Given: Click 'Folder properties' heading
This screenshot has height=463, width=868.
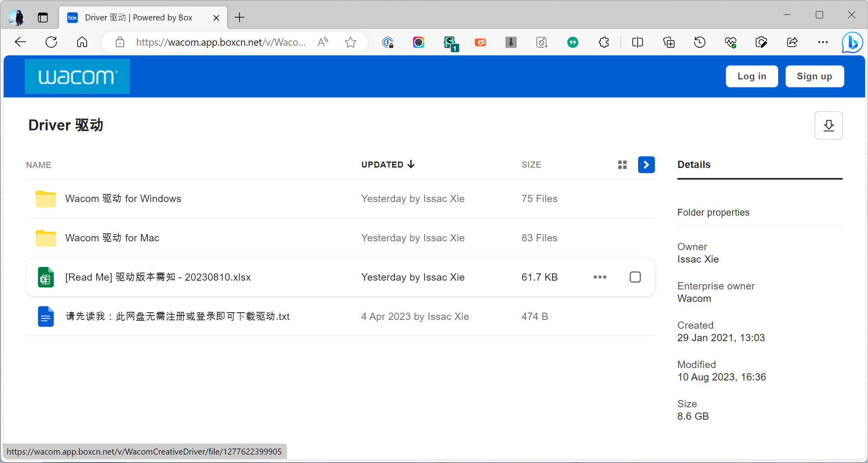Looking at the screenshot, I should [x=713, y=212].
